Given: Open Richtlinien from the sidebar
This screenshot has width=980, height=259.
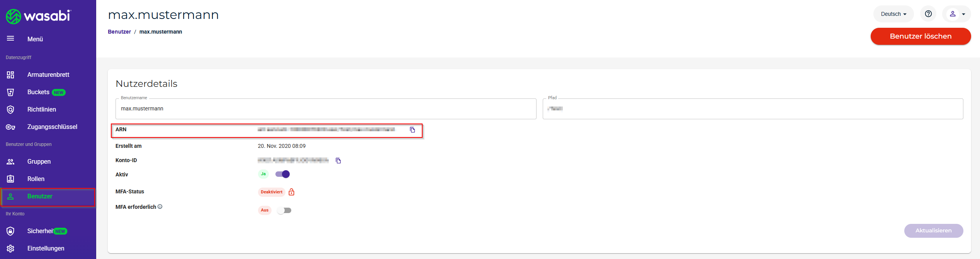Looking at the screenshot, I should [41, 110].
